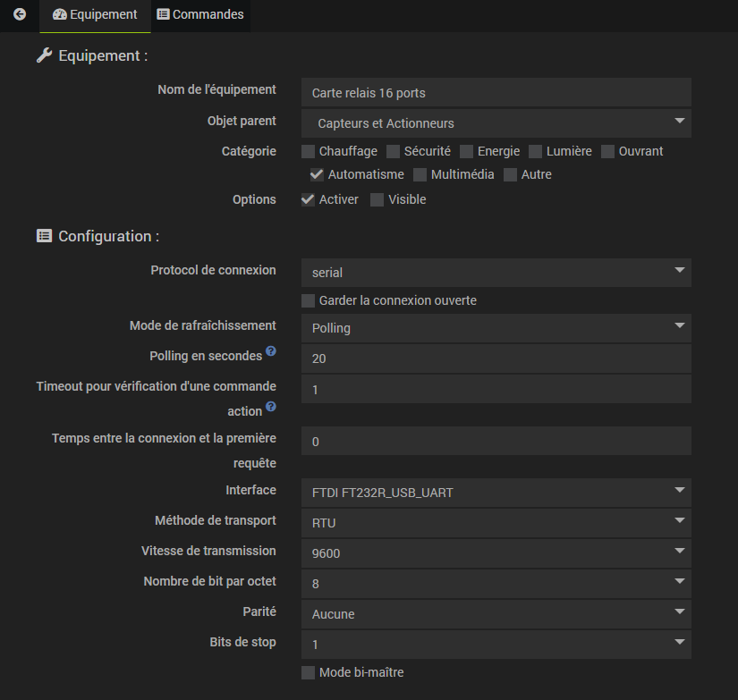Expand the Interface FTDI dropdown

tap(496, 492)
